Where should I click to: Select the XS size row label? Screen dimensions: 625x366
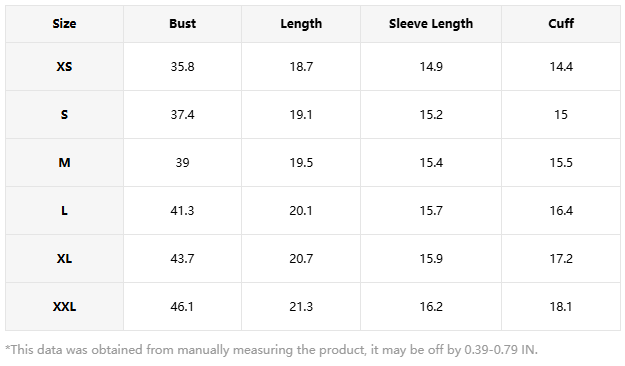(64, 67)
